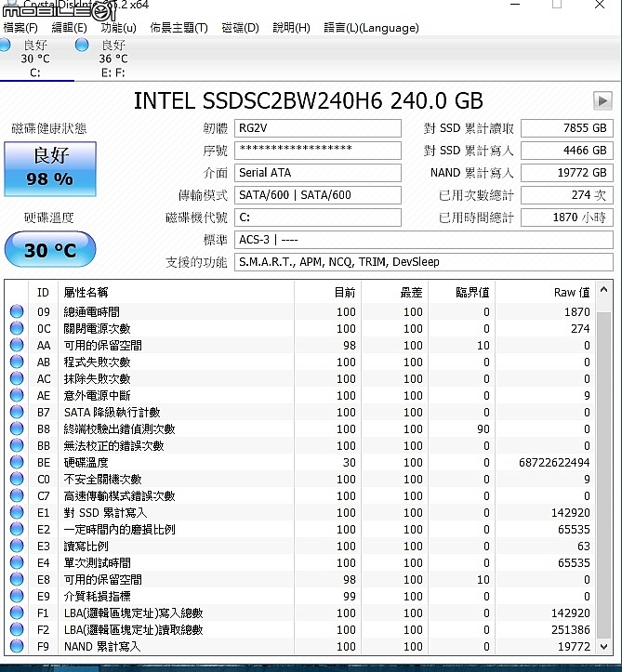Click the status icon of row E3 讀寫比例
The image size is (622, 672).
point(17,546)
